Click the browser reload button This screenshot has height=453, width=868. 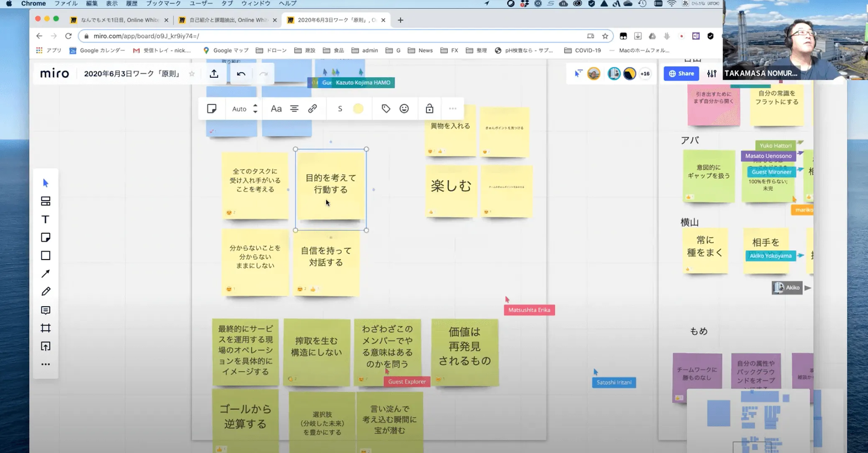pos(68,36)
